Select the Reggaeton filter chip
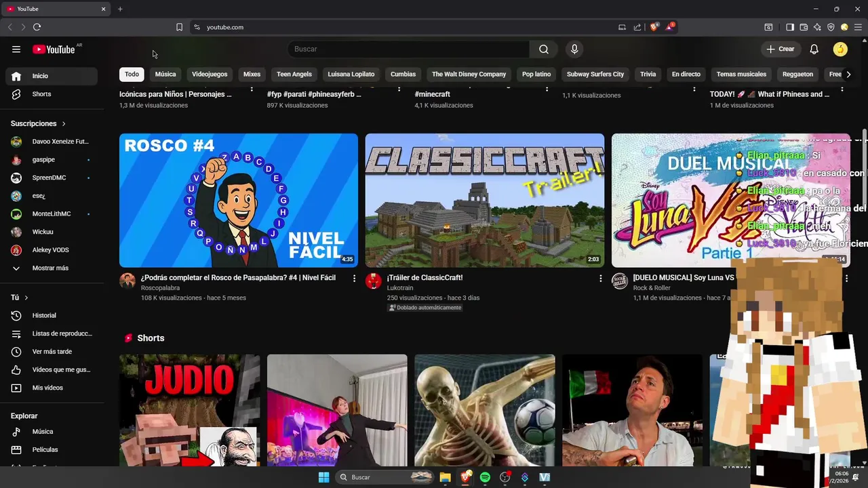This screenshot has height=488, width=868. pos(797,74)
